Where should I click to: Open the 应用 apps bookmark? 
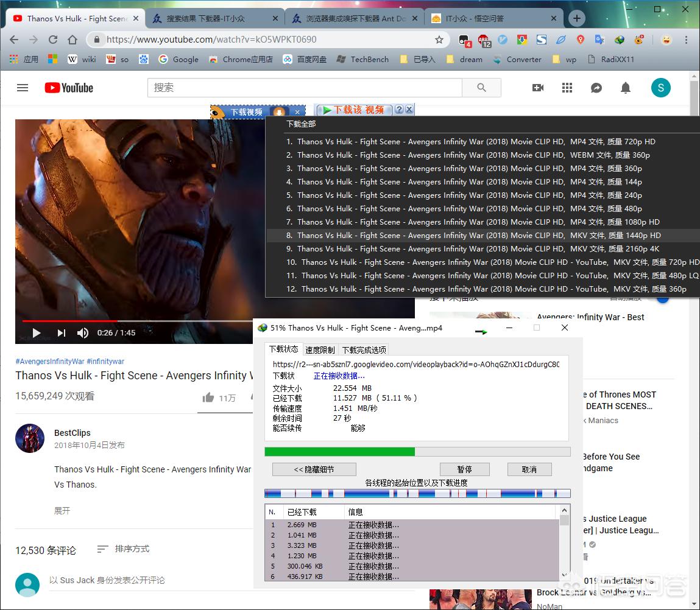coord(24,59)
